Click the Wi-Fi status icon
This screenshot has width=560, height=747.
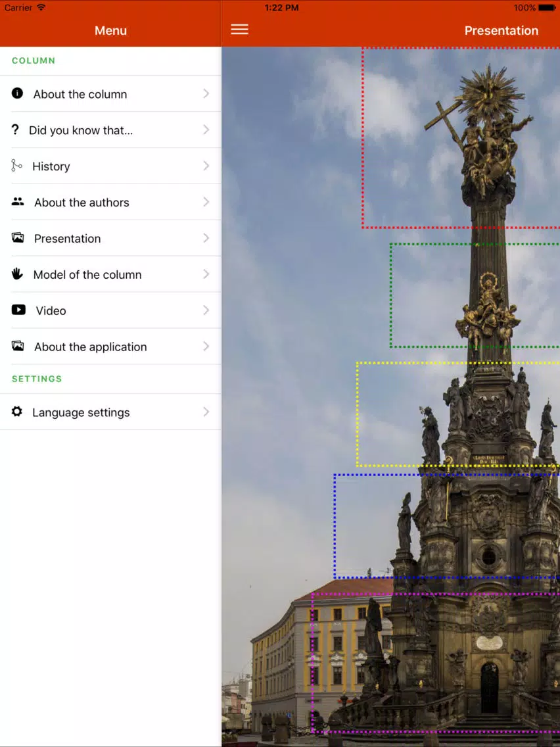(x=41, y=8)
